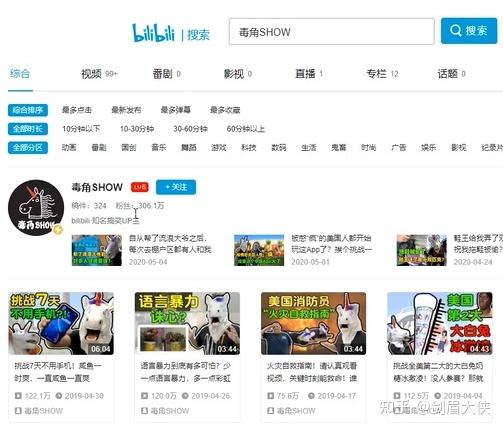Open title 挑战全美第二大的大白兔奶糖冰激凌
Image resolution: width=503 pixels, height=430 pixels.
[438, 372]
